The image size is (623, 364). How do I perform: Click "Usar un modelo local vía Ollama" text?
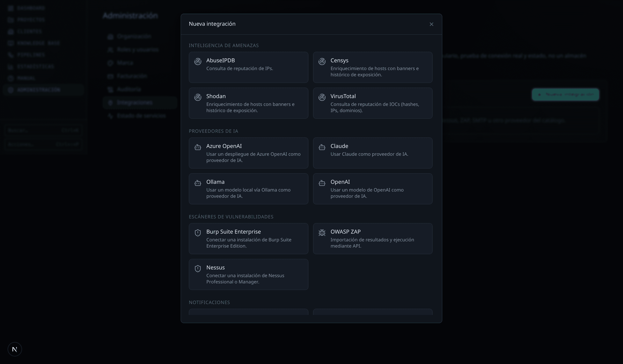248,193
